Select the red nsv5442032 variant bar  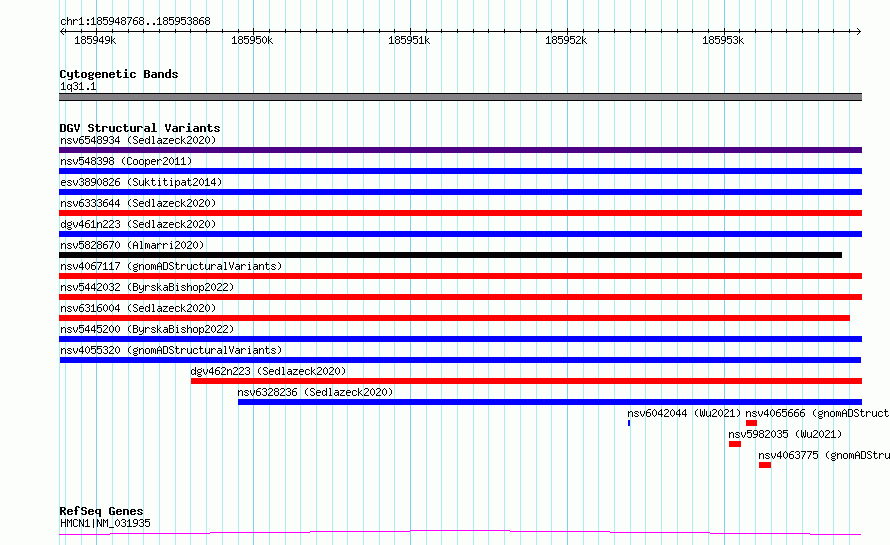(460, 297)
